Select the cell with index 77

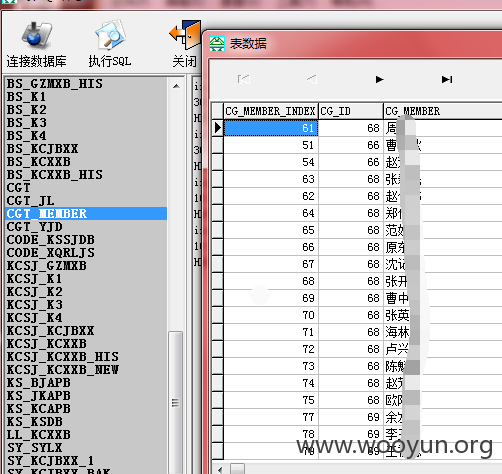[271, 417]
